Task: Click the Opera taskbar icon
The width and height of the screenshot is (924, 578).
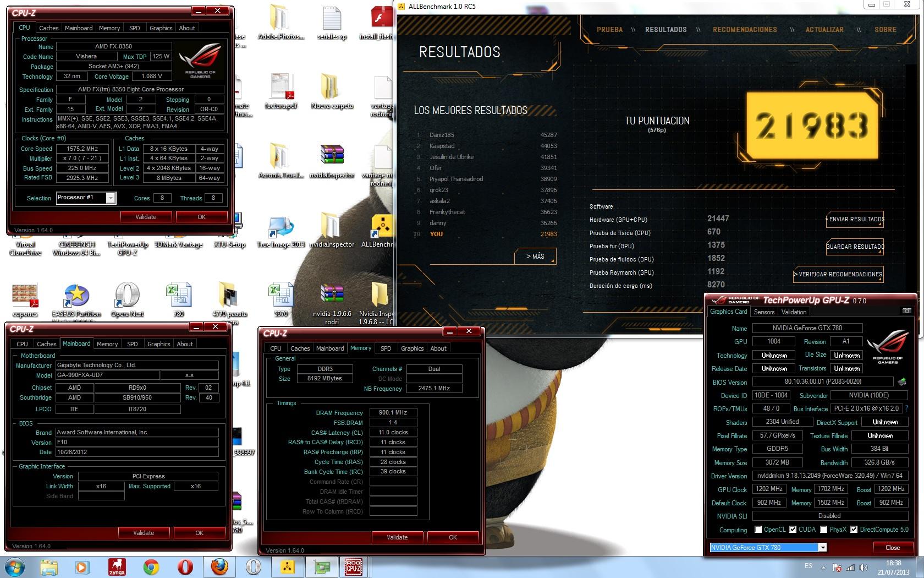Action: pyautogui.click(x=185, y=567)
